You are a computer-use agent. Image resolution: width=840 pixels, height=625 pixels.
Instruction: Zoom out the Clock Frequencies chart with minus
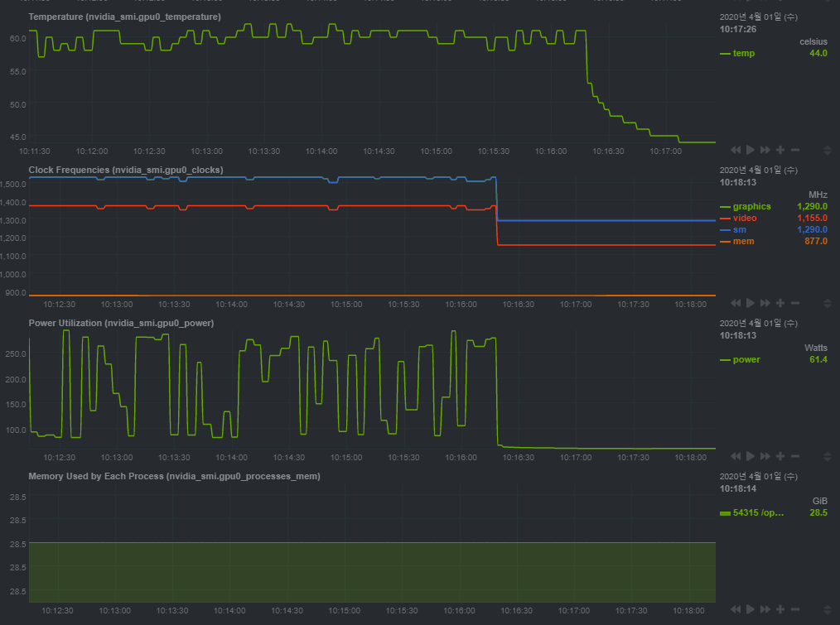tap(795, 303)
